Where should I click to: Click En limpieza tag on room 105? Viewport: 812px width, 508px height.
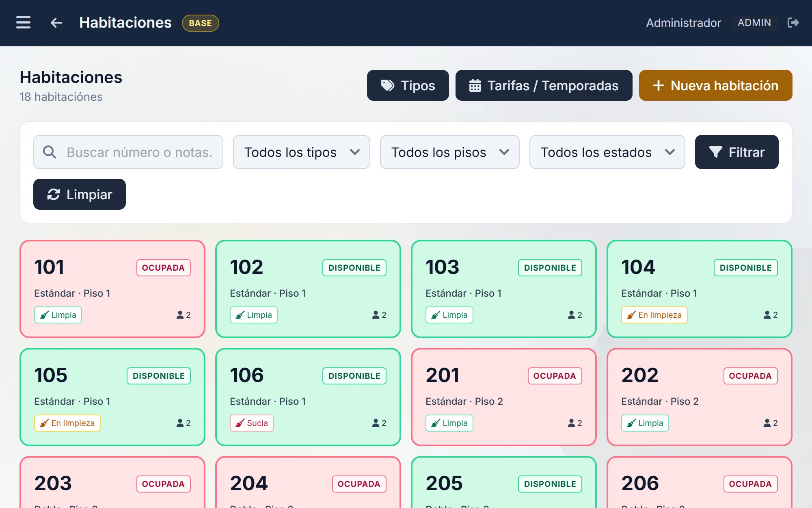point(67,423)
